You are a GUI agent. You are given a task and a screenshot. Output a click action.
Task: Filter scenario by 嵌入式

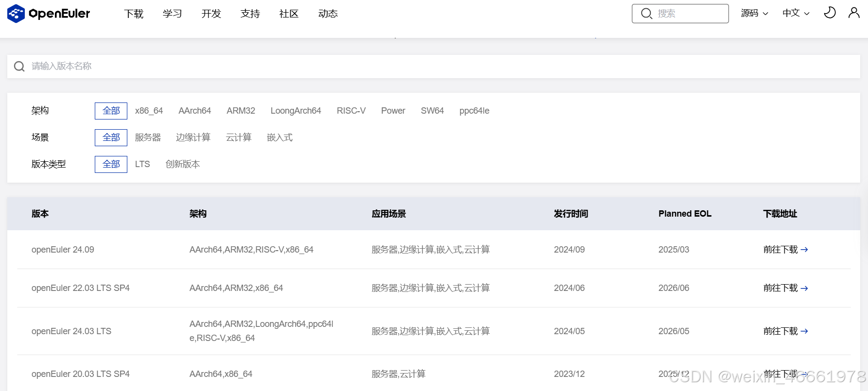(x=279, y=137)
